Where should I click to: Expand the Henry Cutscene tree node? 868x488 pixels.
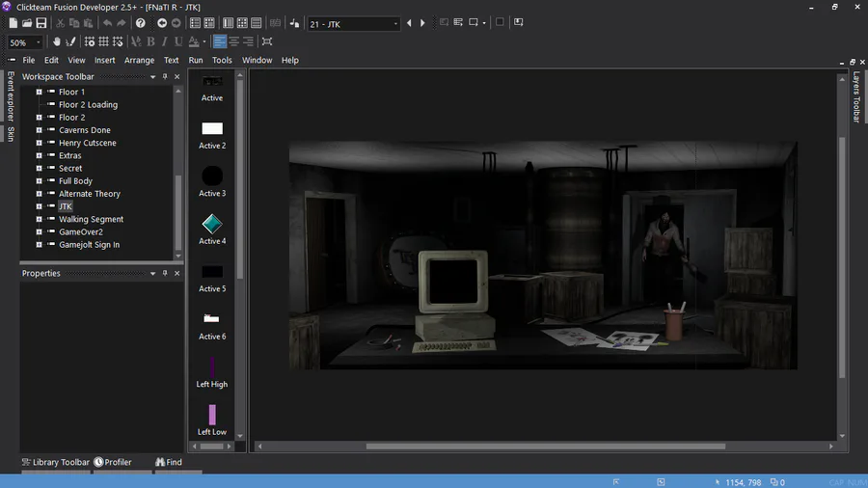point(40,143)
